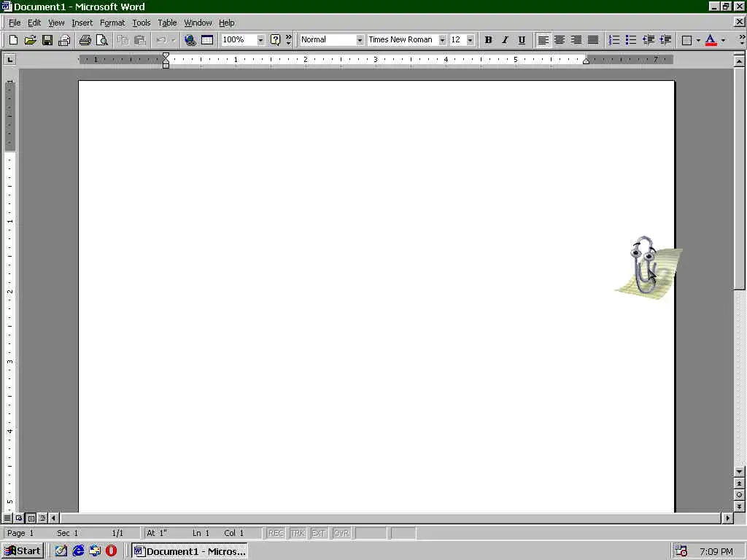Undo the last action
Image resolution: width=747 pixels, height=560 pixels.
click(161, 40)
